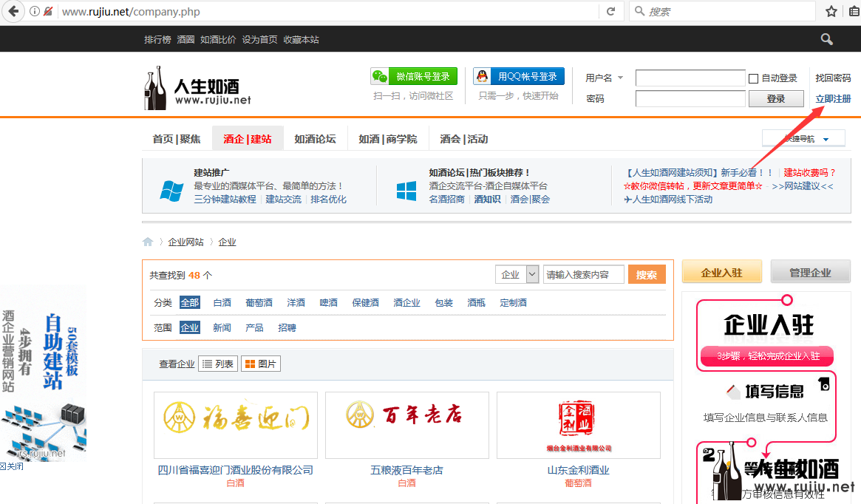Set the 范围 scope to 产品

pyautogui.click(x=254, y=328)
